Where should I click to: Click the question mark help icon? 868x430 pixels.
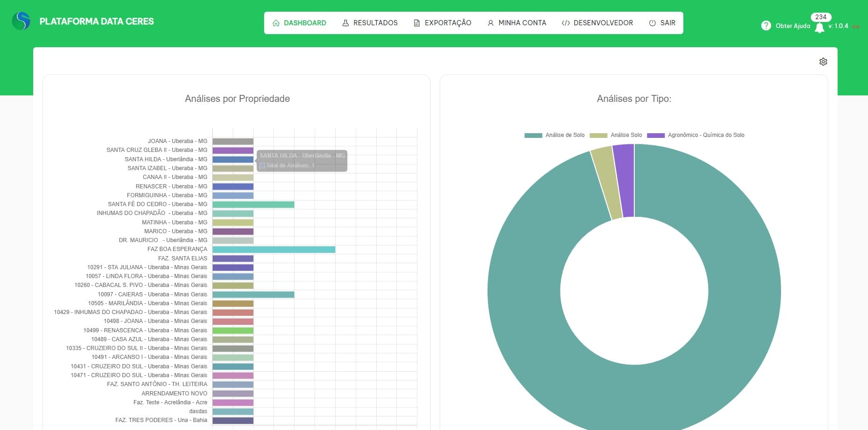(x=766, y=26)
